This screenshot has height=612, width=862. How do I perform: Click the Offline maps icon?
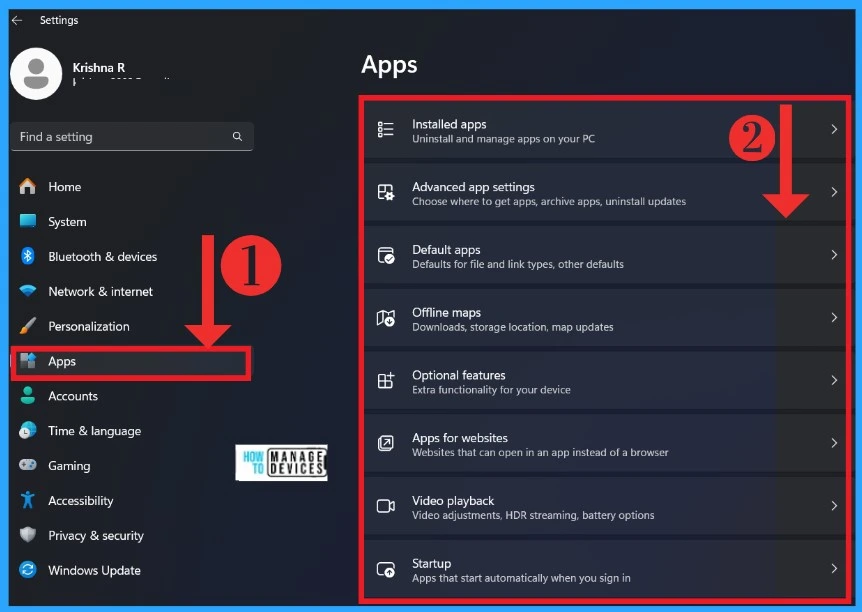(x=386, y=318)
